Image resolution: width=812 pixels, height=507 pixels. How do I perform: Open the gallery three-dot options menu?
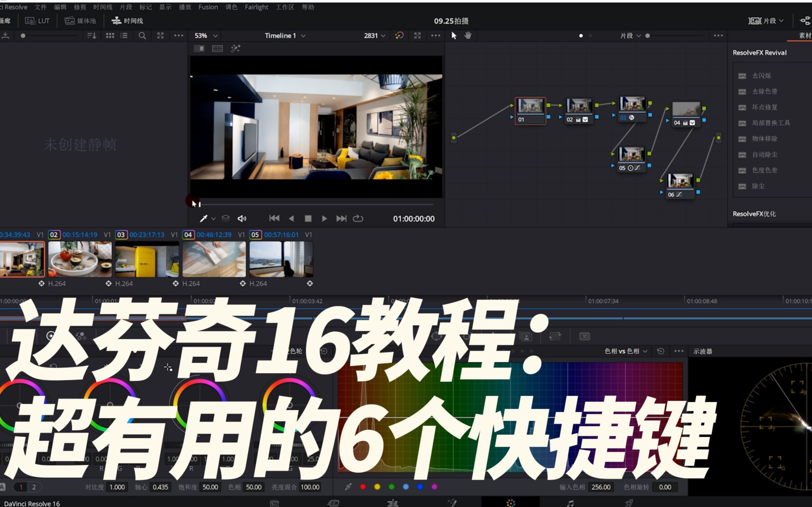(x=179, y=36)
